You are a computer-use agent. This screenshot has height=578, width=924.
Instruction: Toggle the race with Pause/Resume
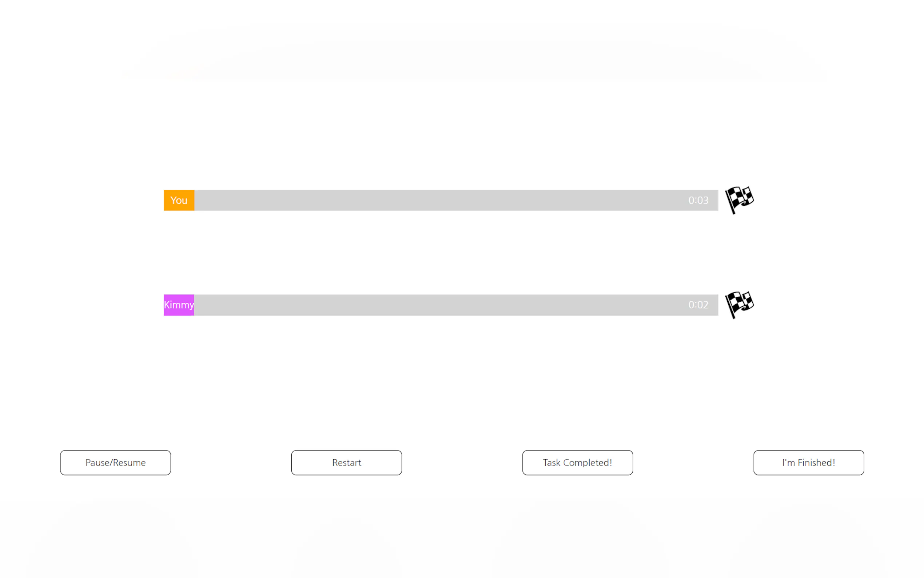click(115, 463)
